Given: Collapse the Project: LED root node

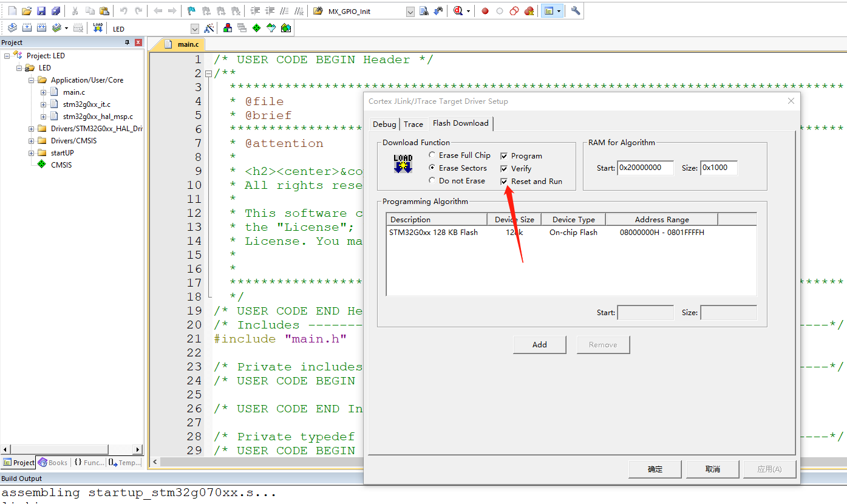Looking at the screenshot, I should [7, 55].
